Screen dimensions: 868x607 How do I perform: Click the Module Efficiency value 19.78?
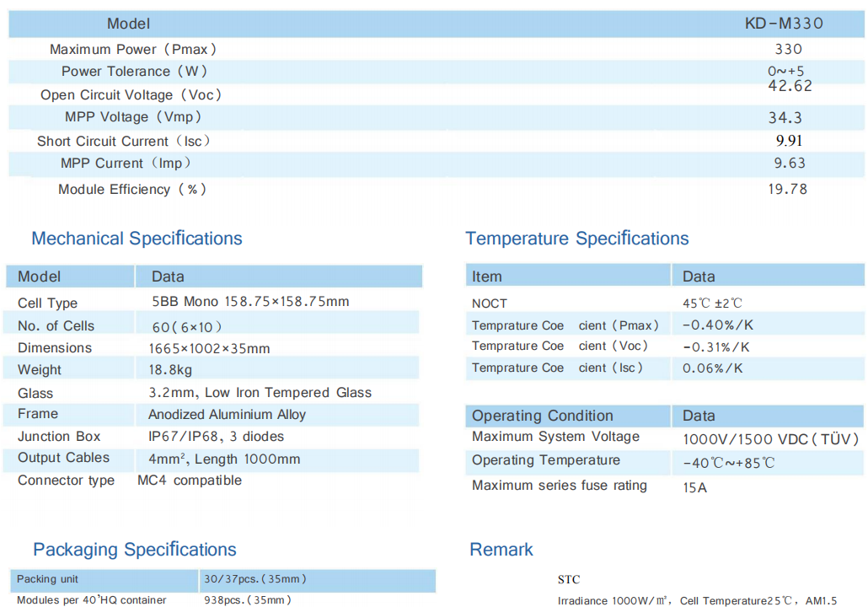click(787, 189)
